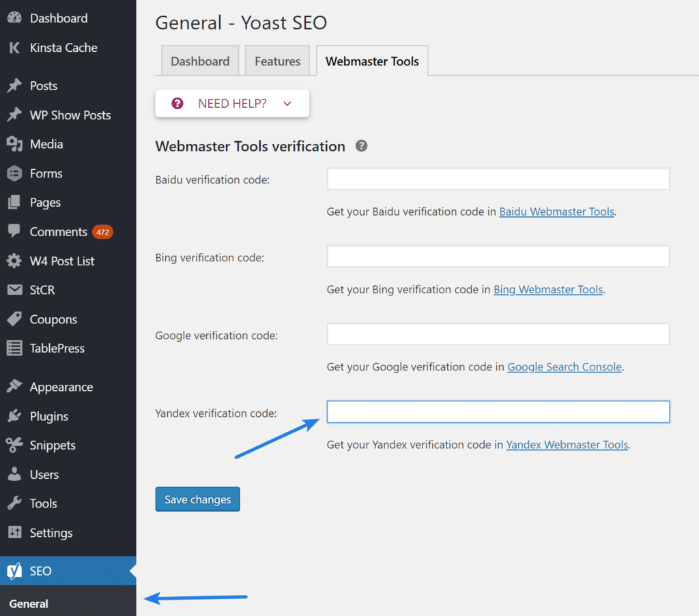Click the Posts pin icon

point(15,85)
